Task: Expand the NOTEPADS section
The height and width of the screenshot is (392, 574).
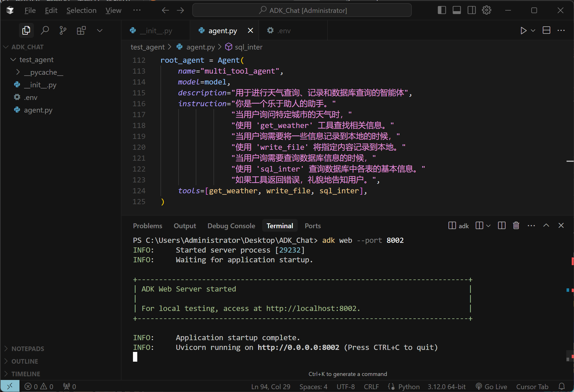Action: 60,349
